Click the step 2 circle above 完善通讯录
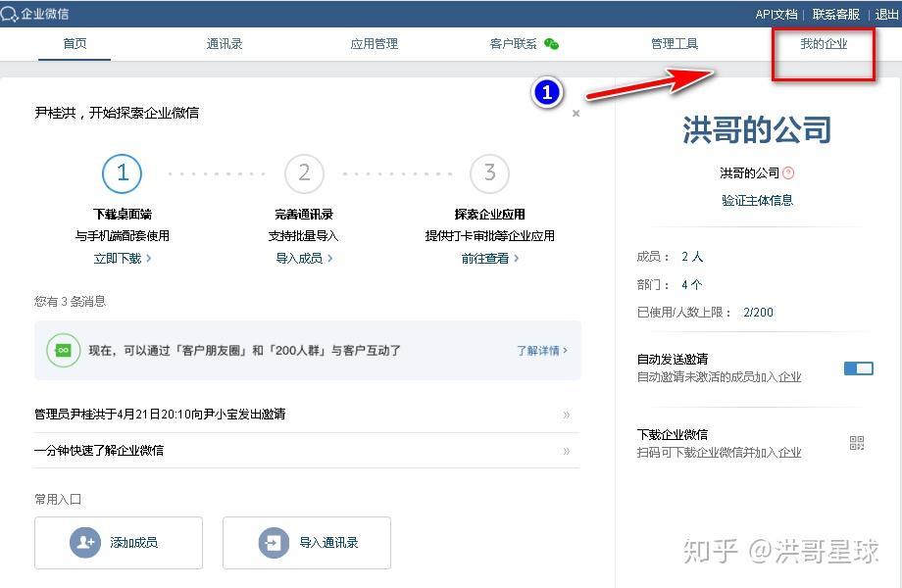 [x=304, y=173]
